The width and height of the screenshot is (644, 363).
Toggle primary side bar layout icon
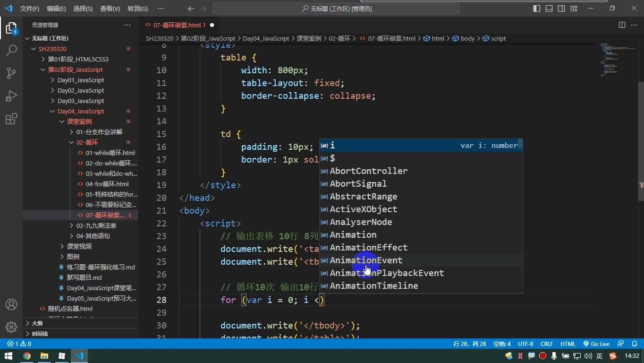537,9
